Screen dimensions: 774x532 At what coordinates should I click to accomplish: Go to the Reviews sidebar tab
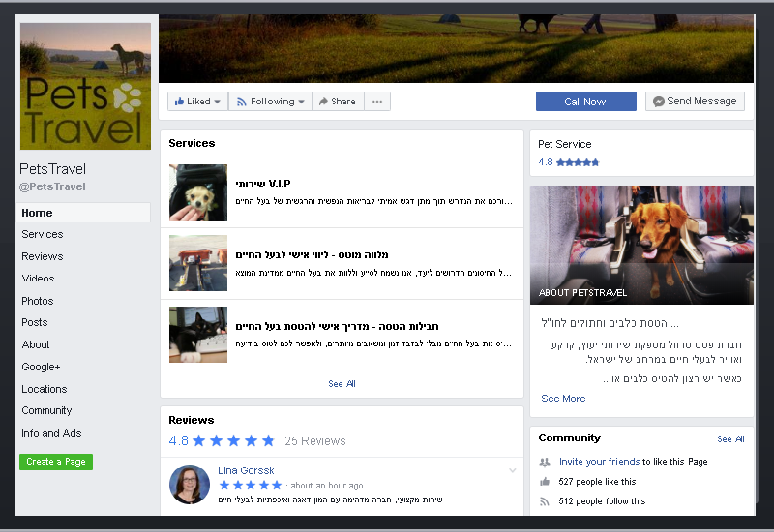pyautogui.click(x=43, y=256)
